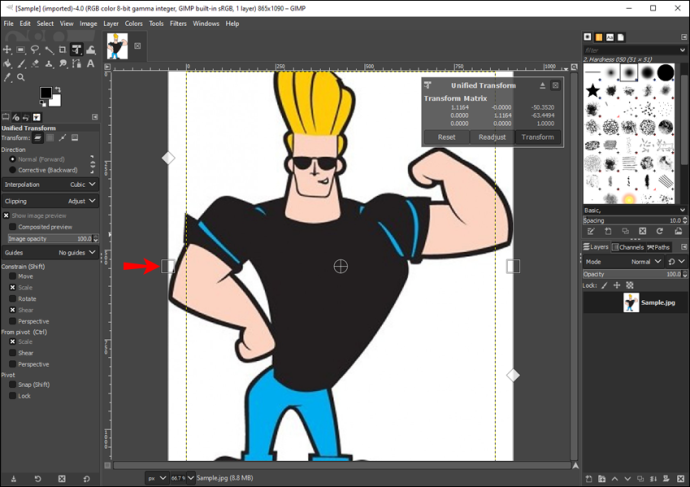This screenshot has width=690, height=487.
Task: Toggle lock pixels brush icon
Action: click(x=605, y=286)
